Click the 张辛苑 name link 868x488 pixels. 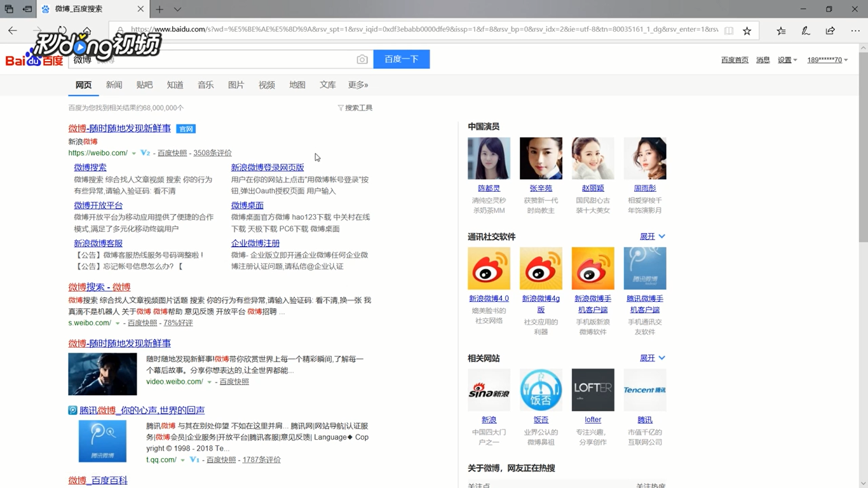541,189
